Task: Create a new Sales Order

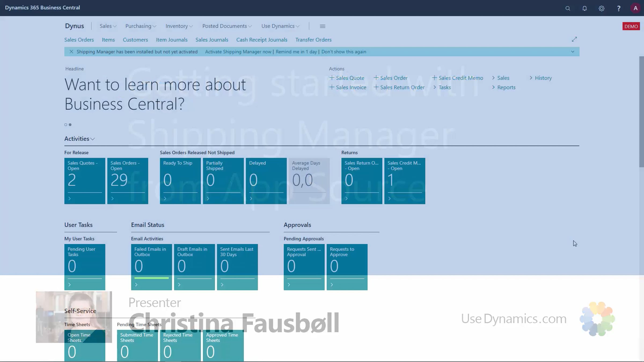Action: click(x=391, y=78)
